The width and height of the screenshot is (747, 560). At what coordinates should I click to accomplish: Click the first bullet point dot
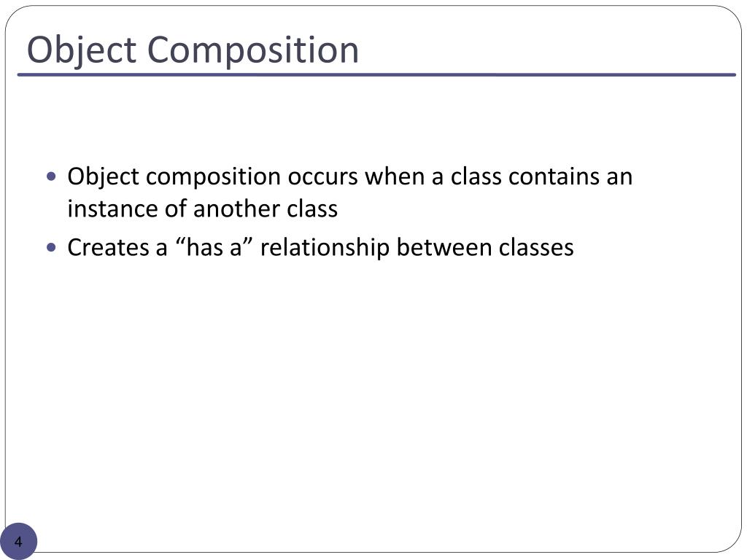pos(52,177)
